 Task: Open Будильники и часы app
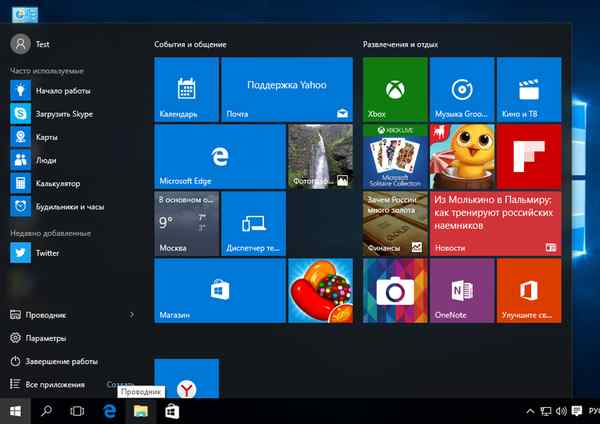pyautogui.click(x=73, y=207)
